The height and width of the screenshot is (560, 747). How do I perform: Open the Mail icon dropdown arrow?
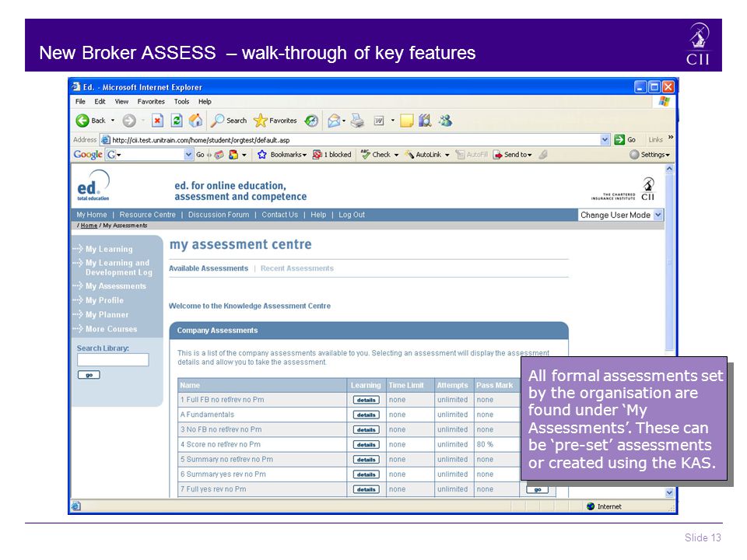pyautogui.click(x=344, y=121)
